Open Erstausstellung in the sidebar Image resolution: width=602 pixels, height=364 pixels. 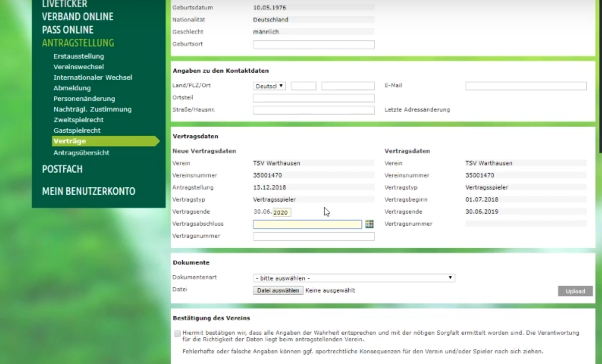(x=79, y=56)
